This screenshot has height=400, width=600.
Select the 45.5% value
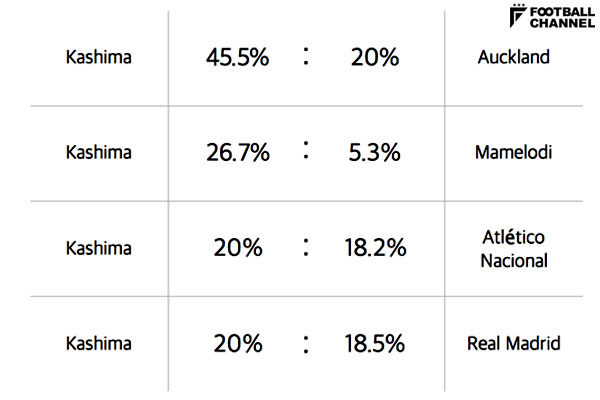click(237, 58)
